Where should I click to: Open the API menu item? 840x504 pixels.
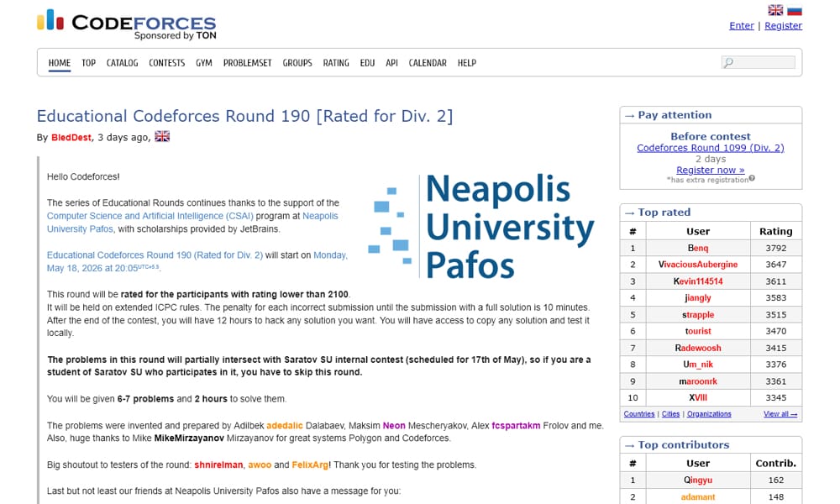(x=391, y=63)
